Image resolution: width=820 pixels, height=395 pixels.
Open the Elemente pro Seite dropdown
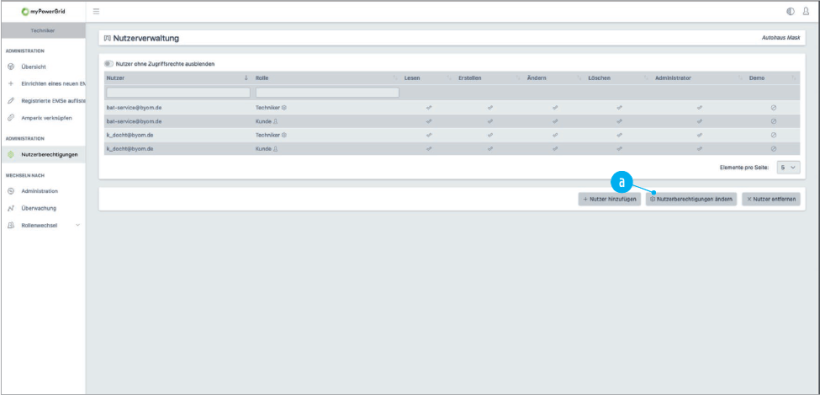coord(788,167)
